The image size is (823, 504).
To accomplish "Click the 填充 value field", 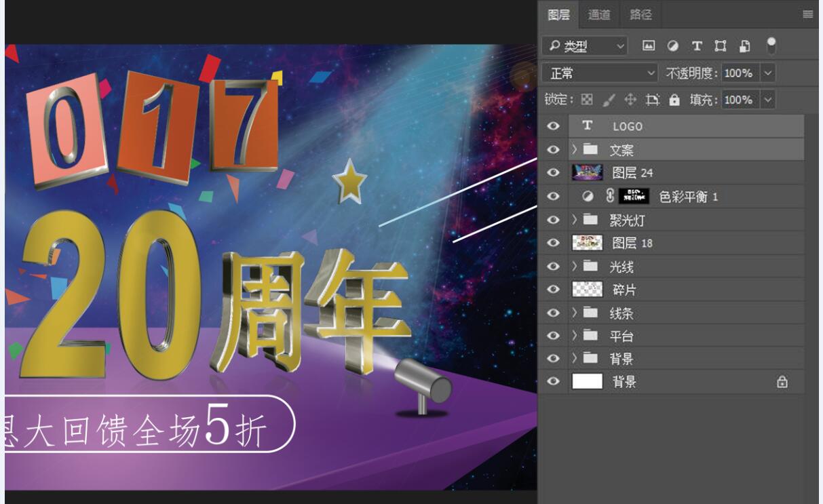I will [x=742, y=100].
